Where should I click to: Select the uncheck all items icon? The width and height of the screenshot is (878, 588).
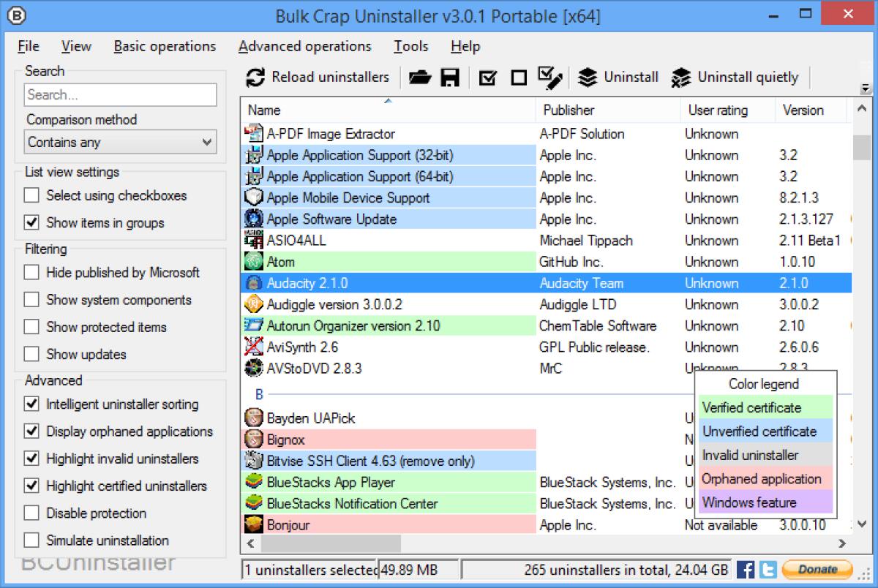(518, 77)
